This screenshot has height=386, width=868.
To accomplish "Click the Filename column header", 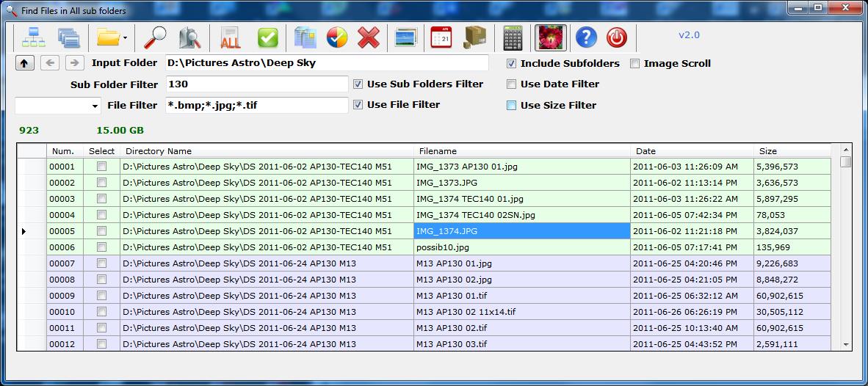I will coord(438,151).
